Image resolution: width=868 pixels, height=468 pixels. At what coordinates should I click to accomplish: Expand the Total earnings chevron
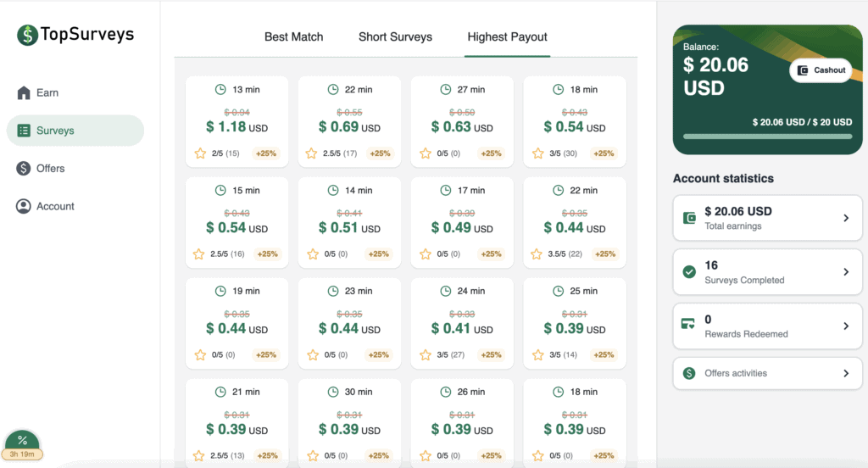[845, 218]
